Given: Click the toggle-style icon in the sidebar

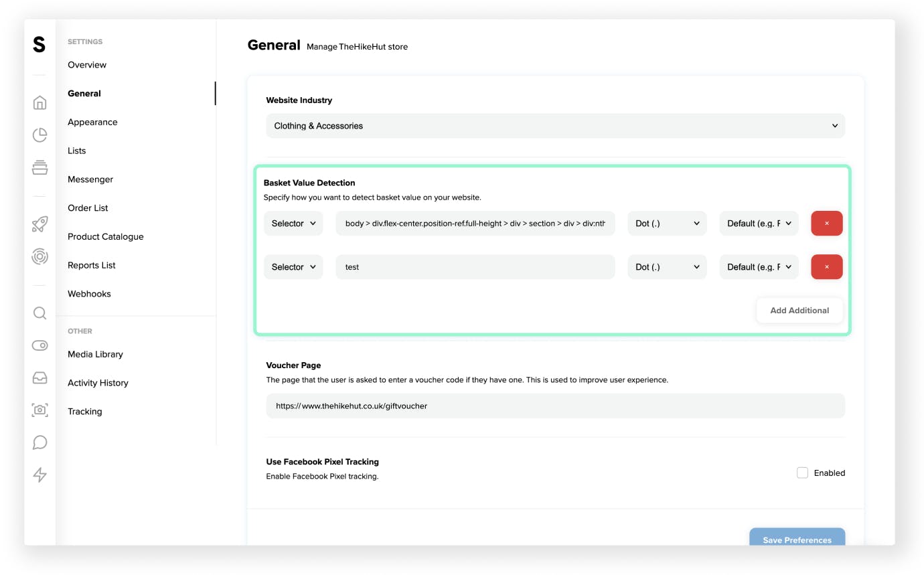Looking at the screenshot, I should point(40,345).
